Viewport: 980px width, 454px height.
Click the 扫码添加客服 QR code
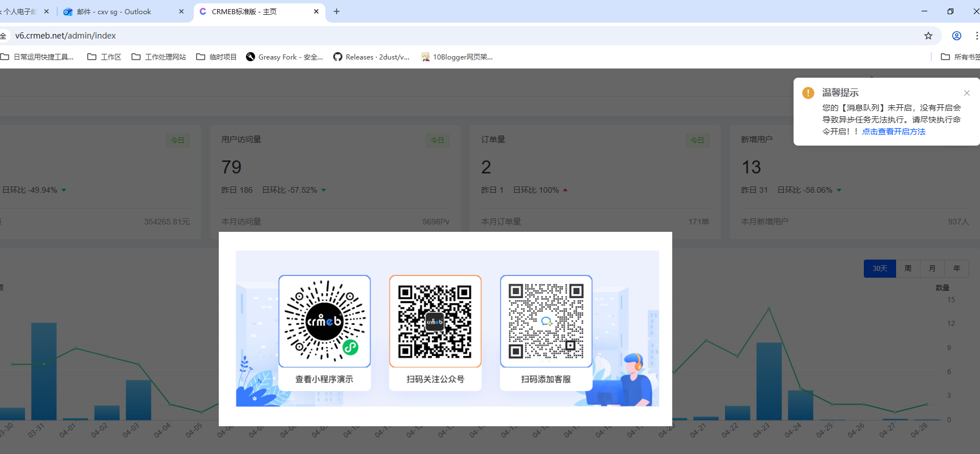coord(546,321)
